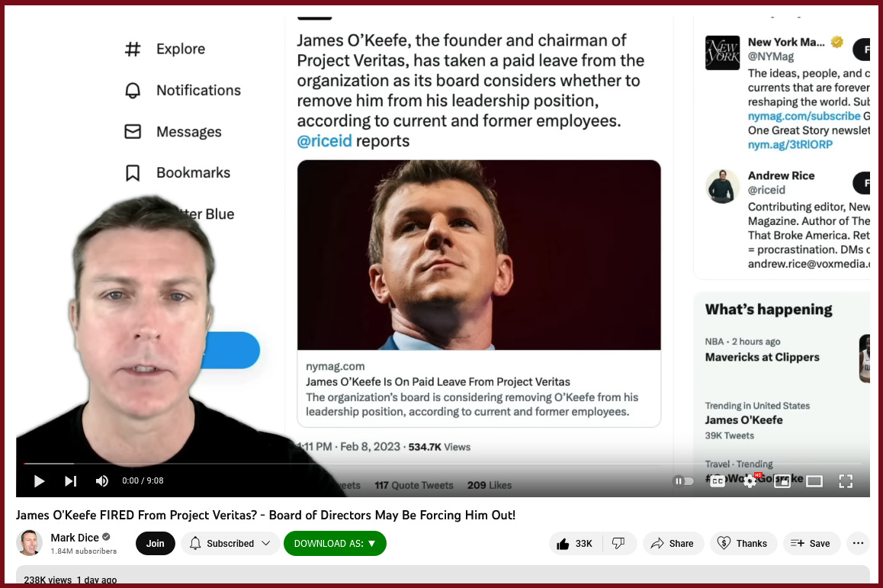Share the video

tap(673, 544)
